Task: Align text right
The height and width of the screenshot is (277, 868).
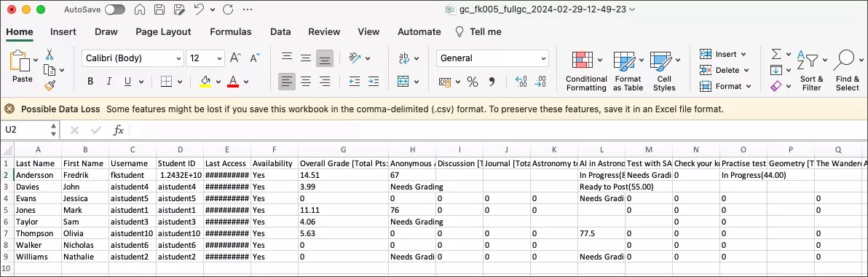Action: [325, 82]
